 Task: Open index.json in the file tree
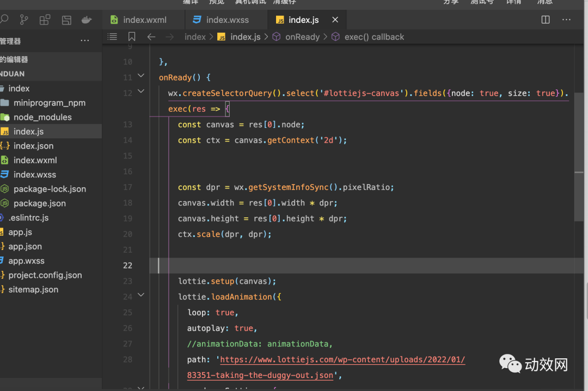point(51,146)
